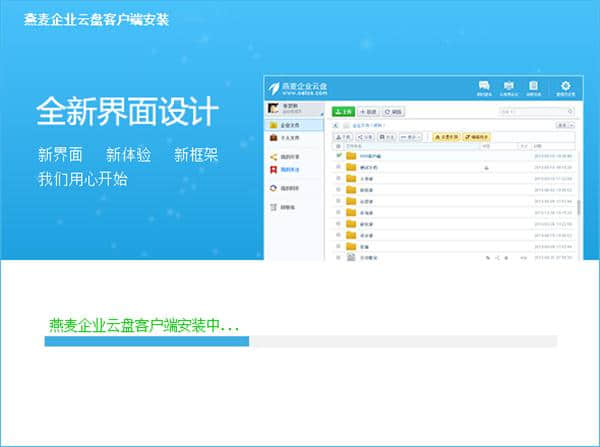Select the briefcase personal files sidebar item
This screenshot has height=447, width=600.
(x=285, y=138)
